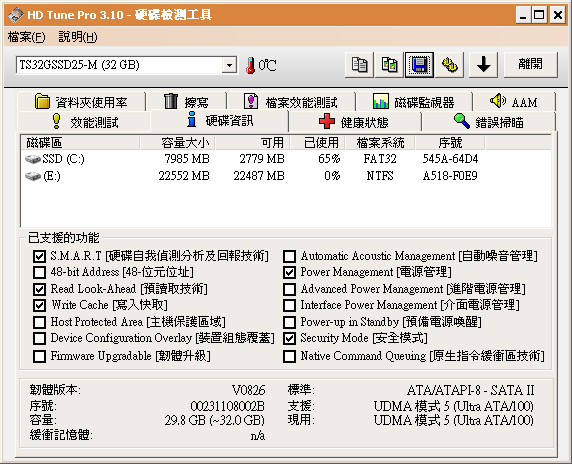
Task: Click the serial A518-F0E9 cell
Action: (x=450, y=176)
